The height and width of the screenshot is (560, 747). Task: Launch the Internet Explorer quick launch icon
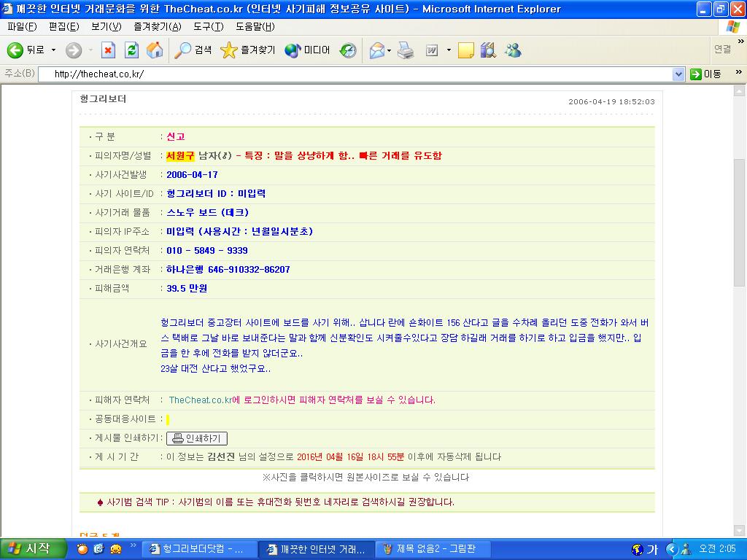pos(98,549)
